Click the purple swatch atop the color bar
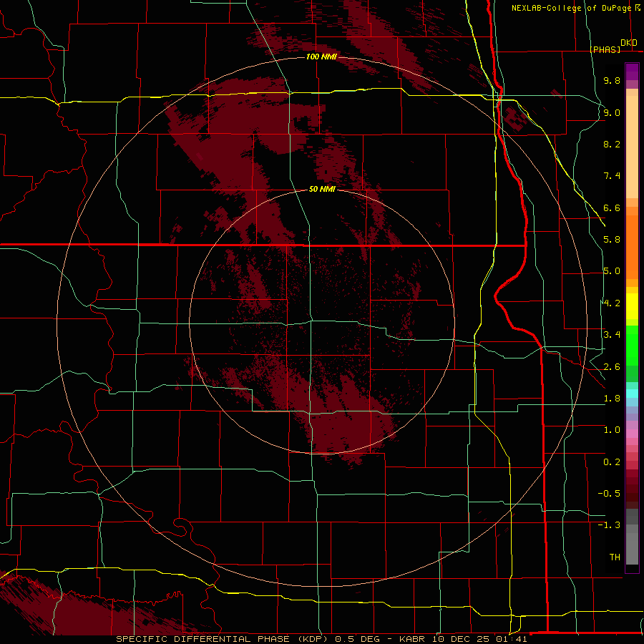This screenshot has height=644, width=644. 632,72
